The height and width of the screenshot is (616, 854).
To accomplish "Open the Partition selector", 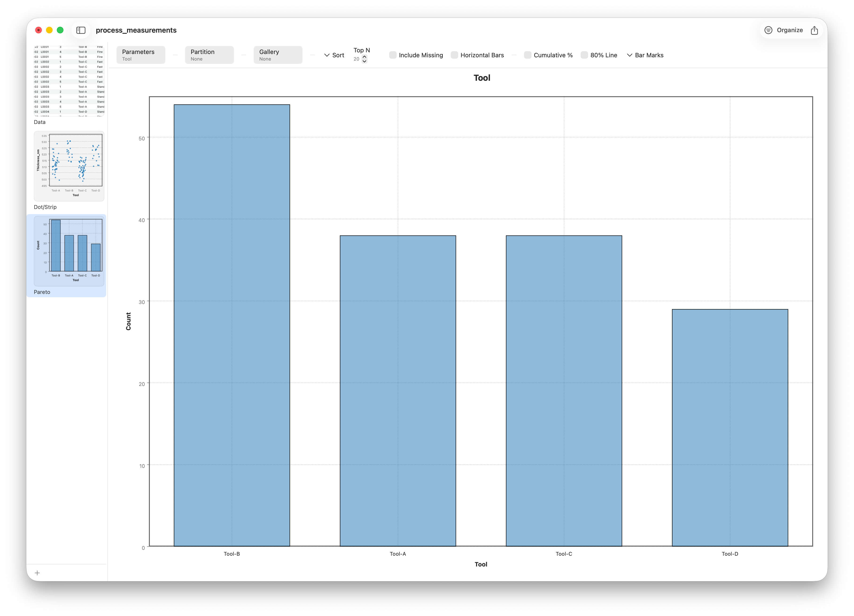I will click(209, 55).
